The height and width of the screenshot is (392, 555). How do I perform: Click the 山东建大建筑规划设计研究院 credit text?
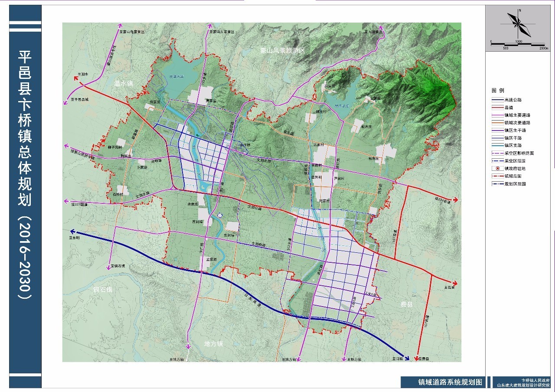(523, 385)
